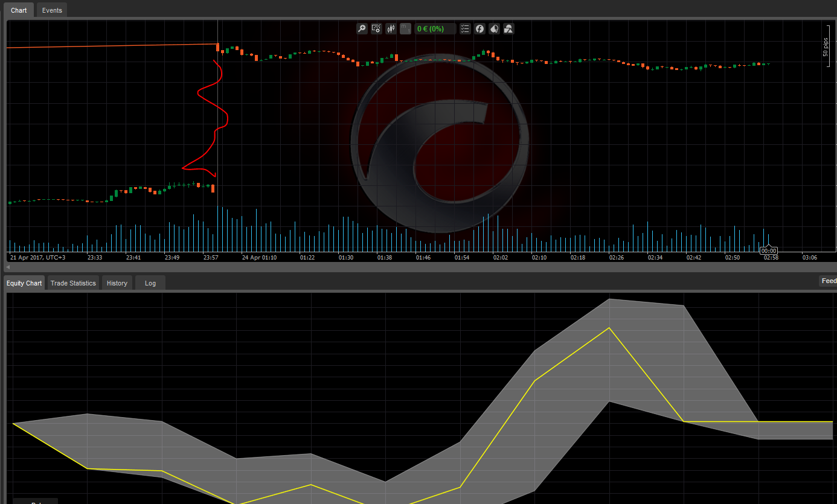The width and height of the screenshot is (837, 504).
Task: Click the '01:30' time axis label
Action: (x=346, y=258)
